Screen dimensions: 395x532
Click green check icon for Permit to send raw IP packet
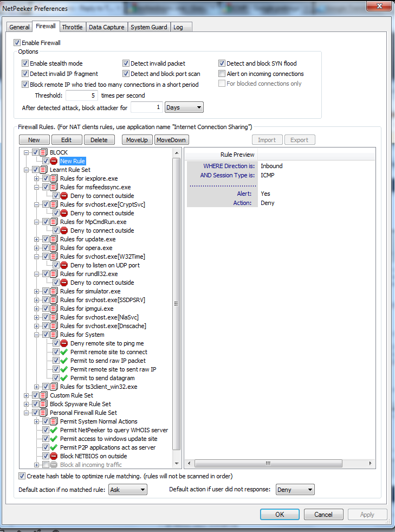tap(64, 361)
